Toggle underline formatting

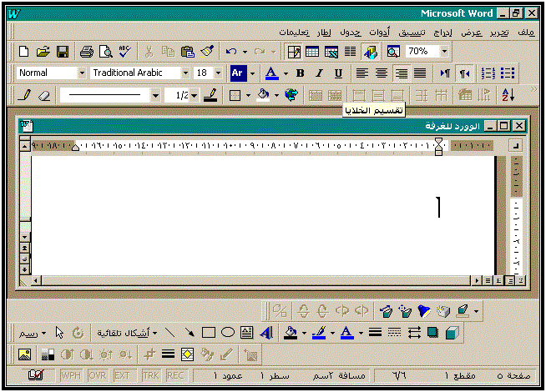338,73
